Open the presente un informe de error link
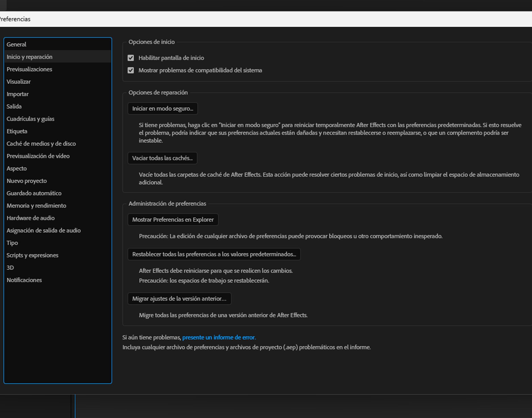This screenshot has height=418, width=532. pos(219,337)
